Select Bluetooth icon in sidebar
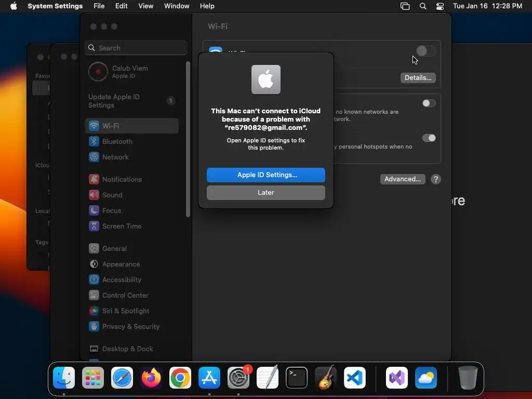Image resolution: width=532 pixels, height=399 pixels. point(94,141)
